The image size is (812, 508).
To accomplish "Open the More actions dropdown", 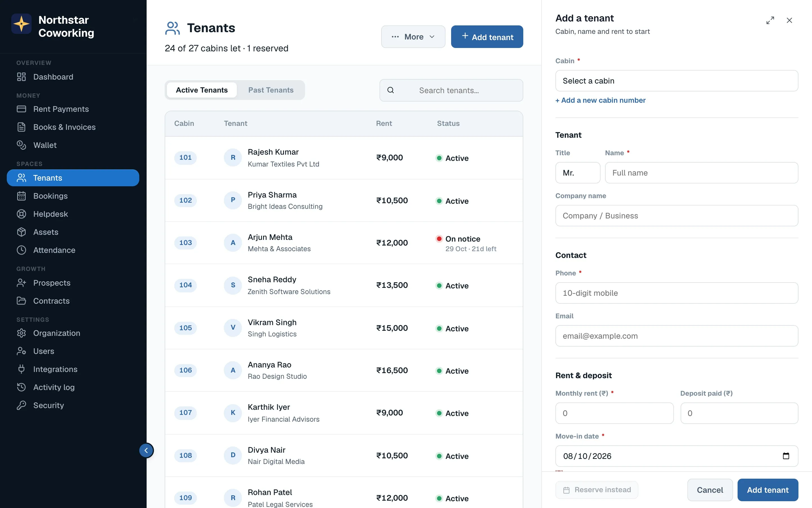I will click(413, 37).
